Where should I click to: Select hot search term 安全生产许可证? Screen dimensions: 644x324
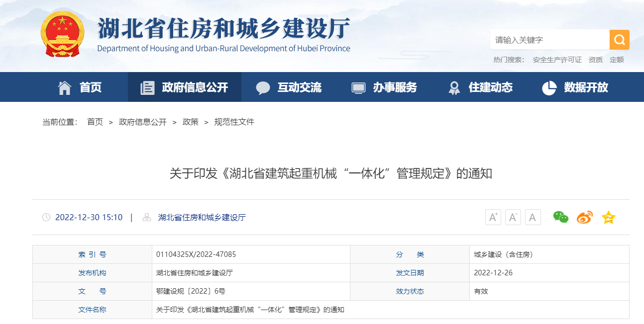tap(557, 60)
